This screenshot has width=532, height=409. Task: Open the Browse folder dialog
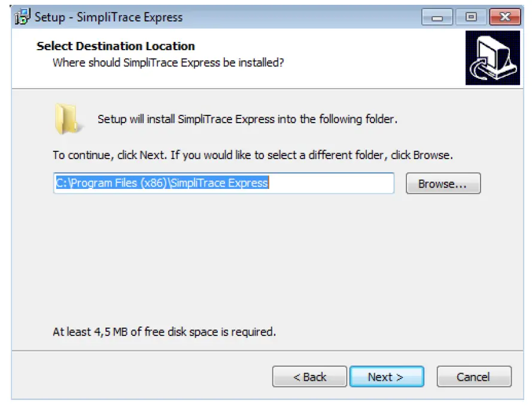pyautogui.click(x=443, y=184)
